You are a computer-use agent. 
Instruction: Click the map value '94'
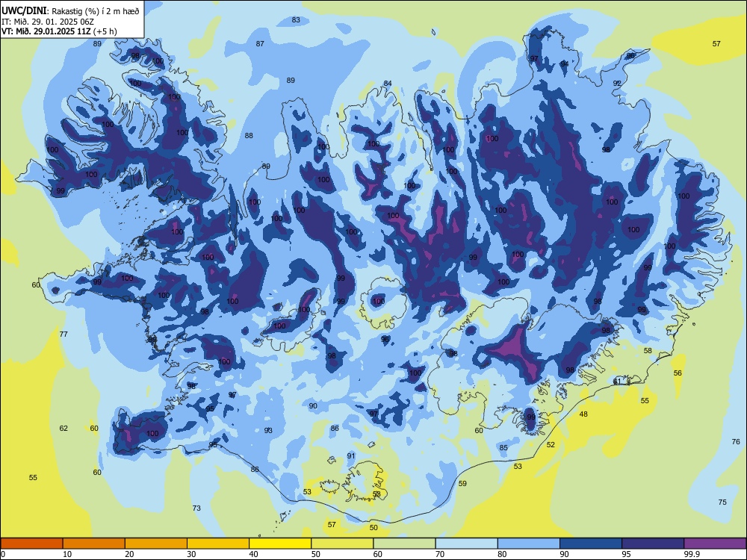565,63
